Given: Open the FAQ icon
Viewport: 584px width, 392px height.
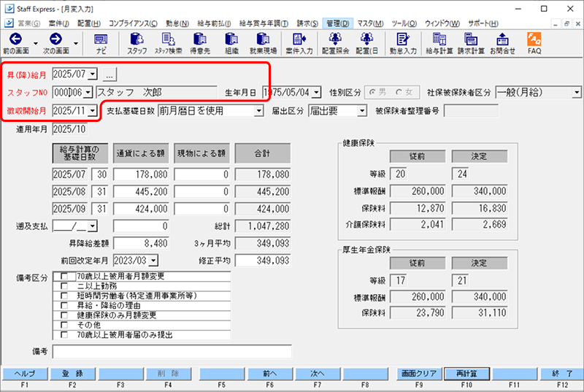Looking at the screenshot, I should tap(534, 44).
